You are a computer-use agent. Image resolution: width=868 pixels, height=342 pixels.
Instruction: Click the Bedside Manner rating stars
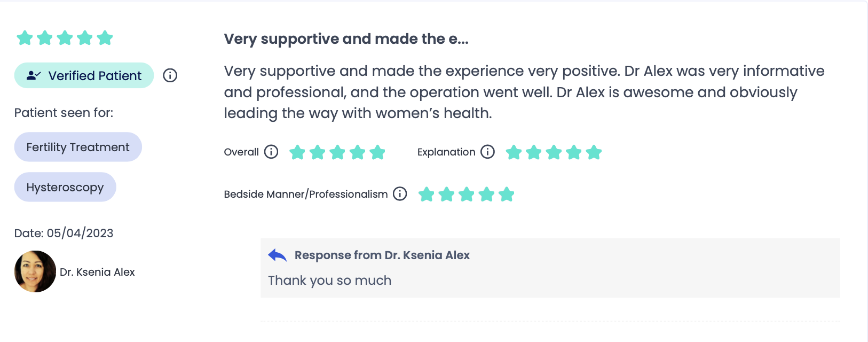point(466,194)
